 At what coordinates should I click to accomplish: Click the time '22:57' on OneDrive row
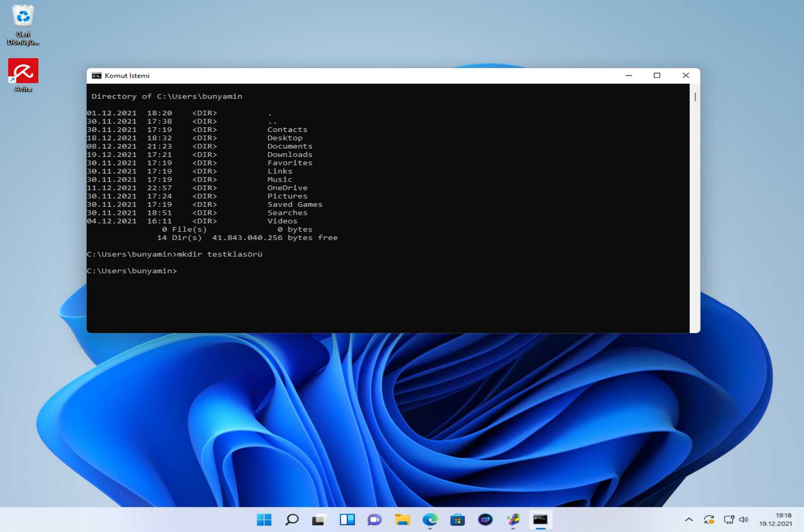159,188
